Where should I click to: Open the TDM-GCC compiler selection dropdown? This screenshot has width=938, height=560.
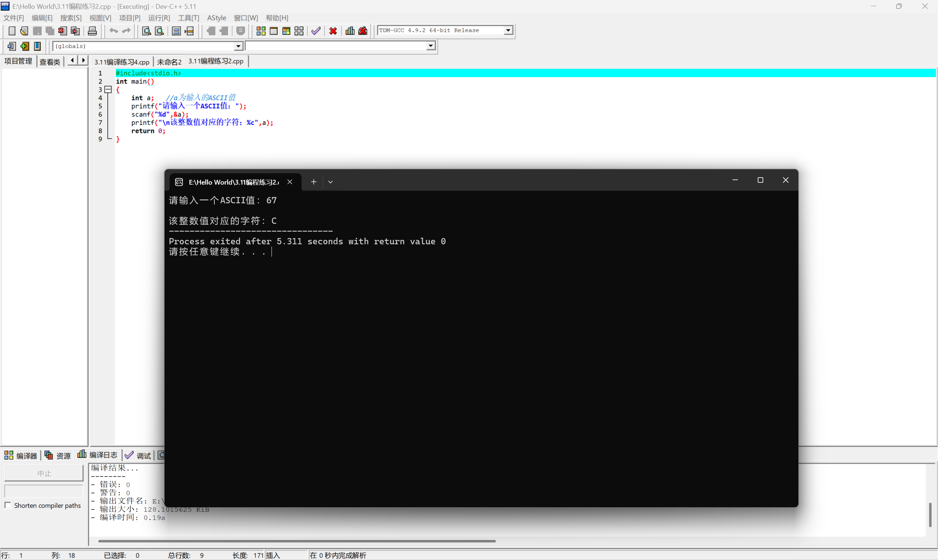[508, 30]
